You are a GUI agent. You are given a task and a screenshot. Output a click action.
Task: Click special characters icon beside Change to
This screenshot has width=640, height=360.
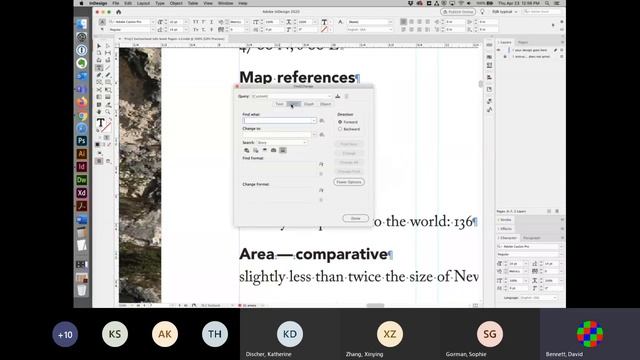tap(322, 135)
